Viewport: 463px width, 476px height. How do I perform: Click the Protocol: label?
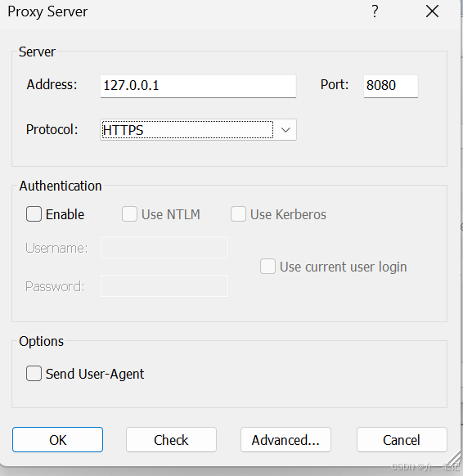52,129
